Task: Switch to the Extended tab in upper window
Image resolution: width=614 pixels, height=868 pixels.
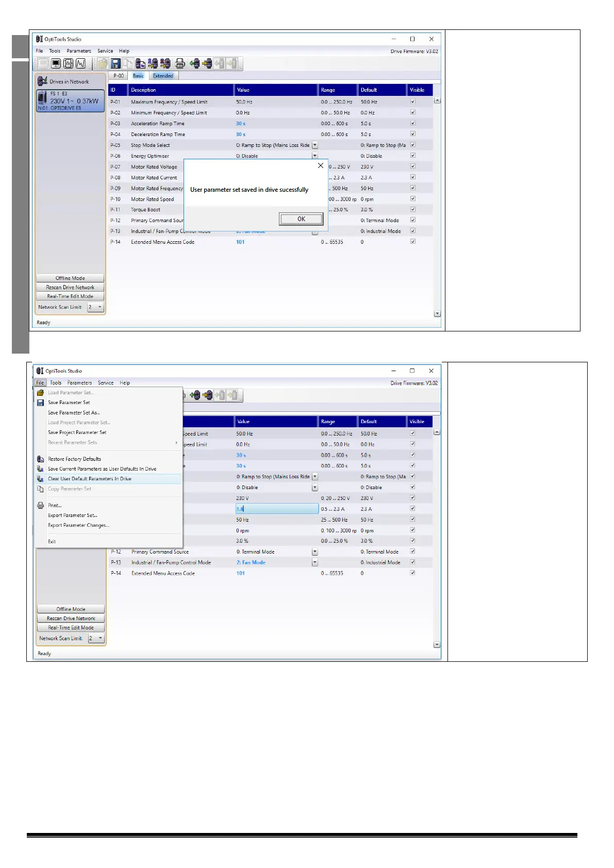Action: click(163, 76)
